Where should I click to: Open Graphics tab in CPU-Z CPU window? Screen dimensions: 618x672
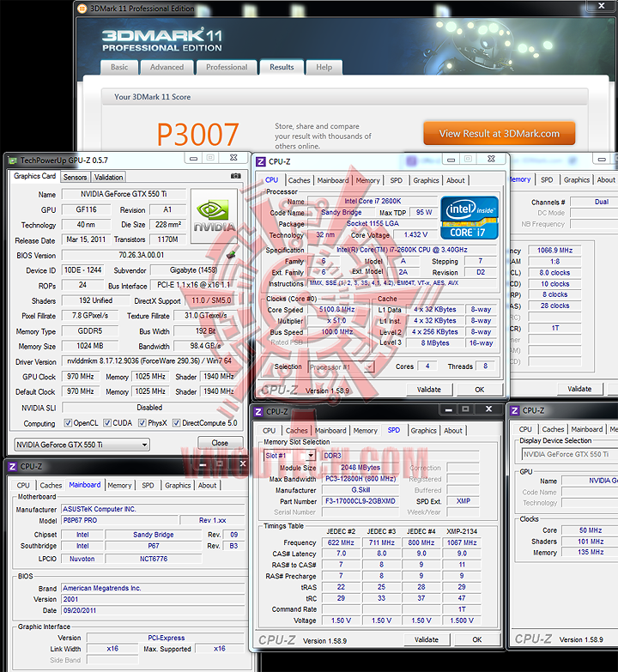coord(426,180)
